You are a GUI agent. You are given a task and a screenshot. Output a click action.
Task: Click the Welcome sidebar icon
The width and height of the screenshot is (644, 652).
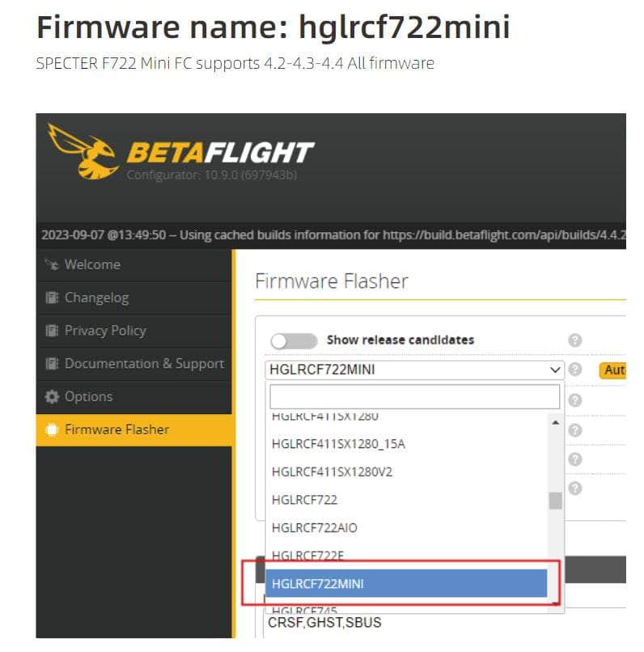coord(52,265)
